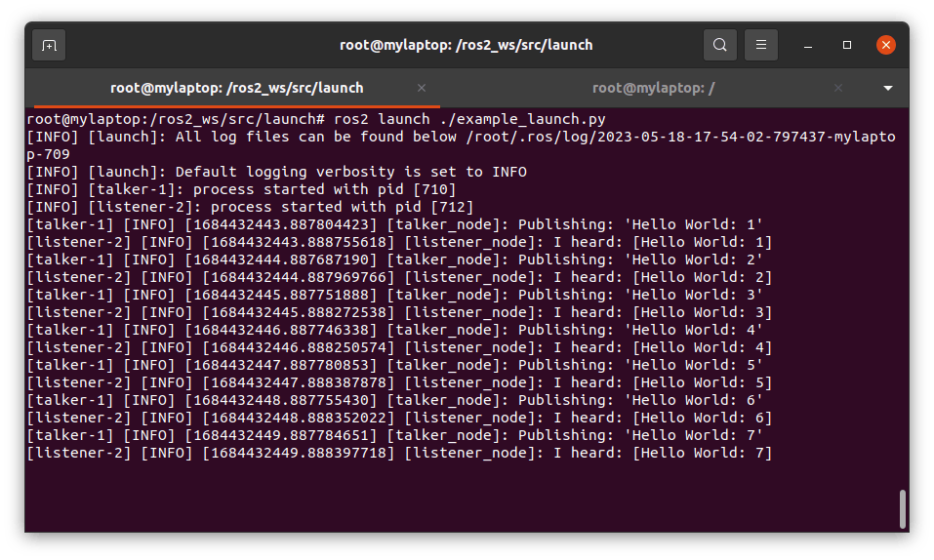Click the wrapped 'p-709' log line
Image resolution: width=934 pixels, height=560 pixels.
click(x=48, y=155)
